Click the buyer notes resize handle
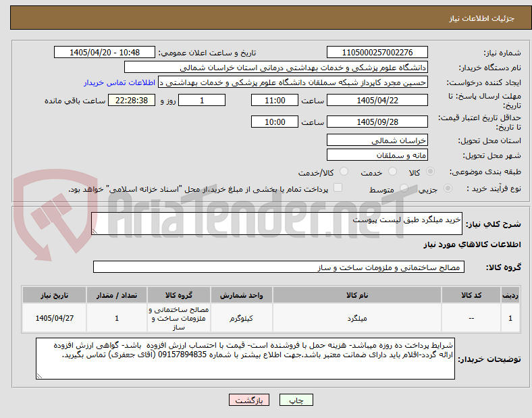Image resolution: width=532 pixels, height=418 pixels. 39,375
